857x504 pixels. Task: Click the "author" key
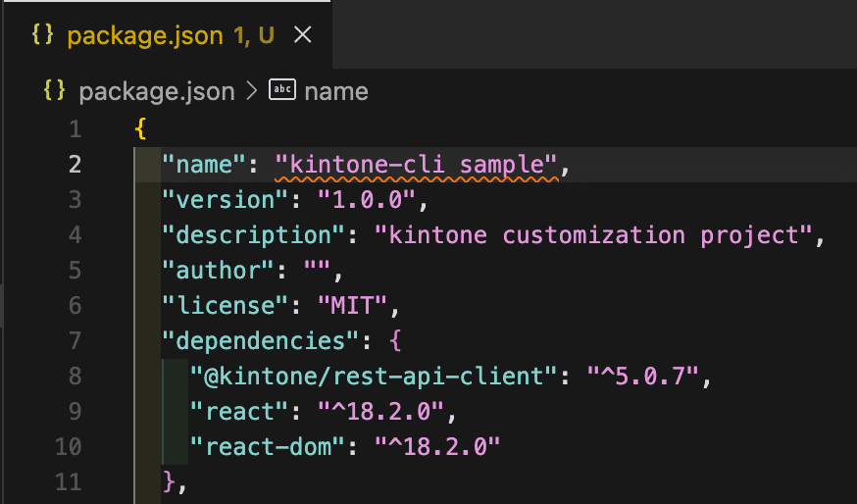click(218, 271)
